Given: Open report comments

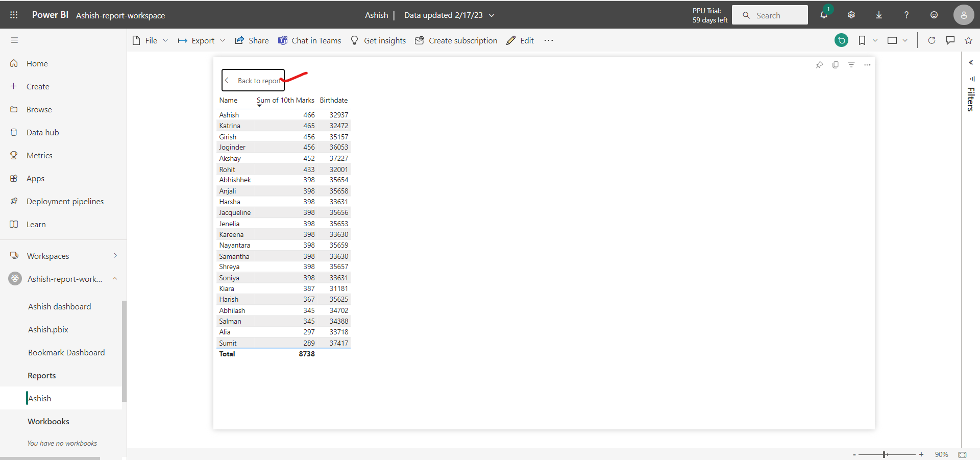Looking at the screenshot, I should [950, 40].
